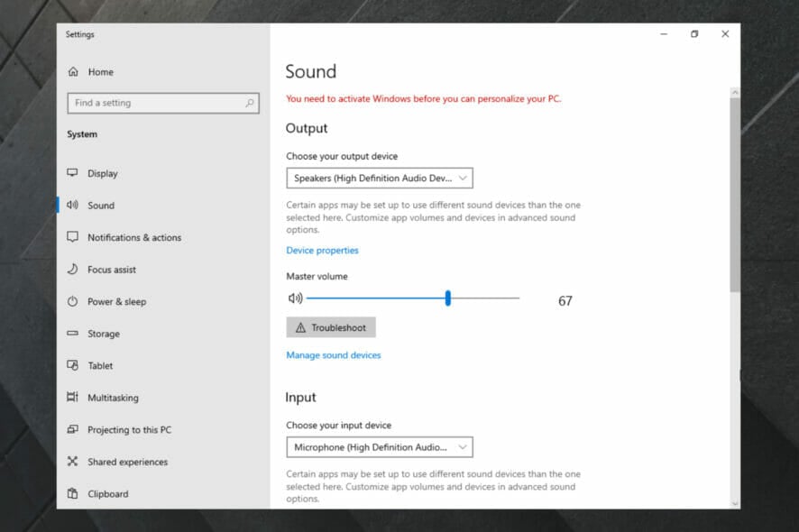Open Manage sound devices link

tap(334, 355)
